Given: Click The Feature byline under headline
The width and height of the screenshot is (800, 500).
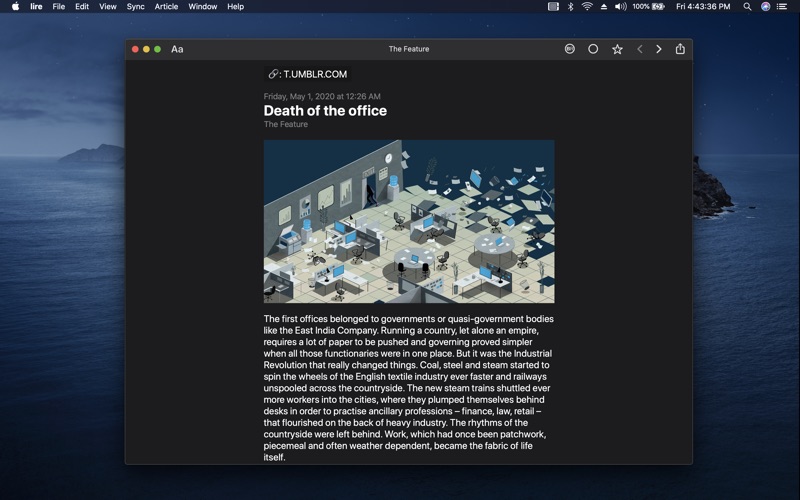Looking at the screenshot, I should (286, 124).
